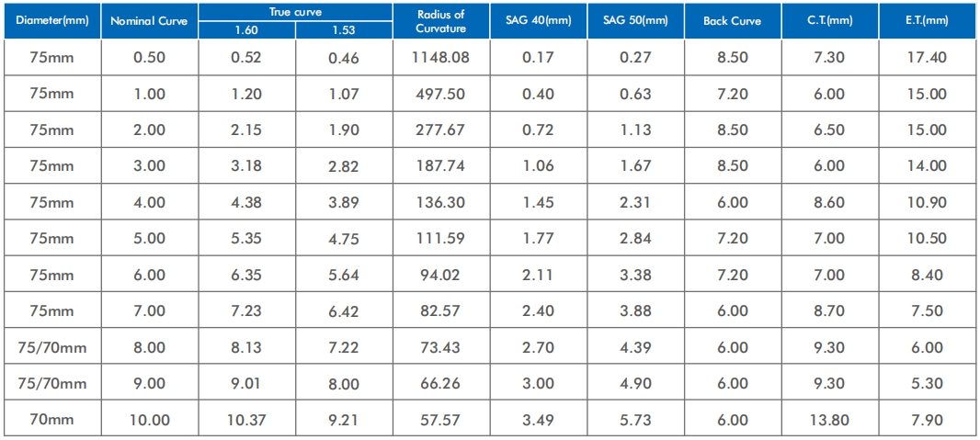This screenshot has width=980, height=440.
Task: Select the Back Curve column header
Action: pos(732,20)
